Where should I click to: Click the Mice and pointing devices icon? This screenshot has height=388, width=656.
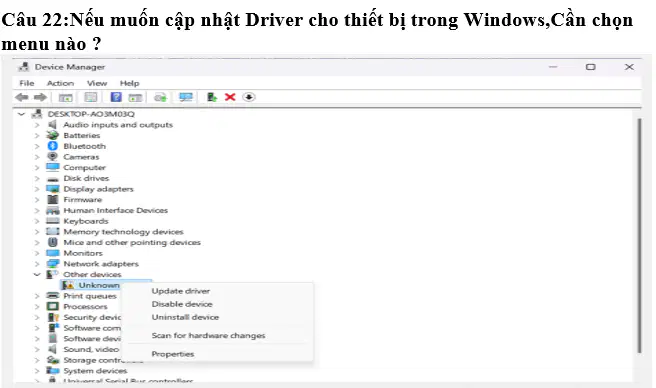pyautogui.click(x=53, y=242)
